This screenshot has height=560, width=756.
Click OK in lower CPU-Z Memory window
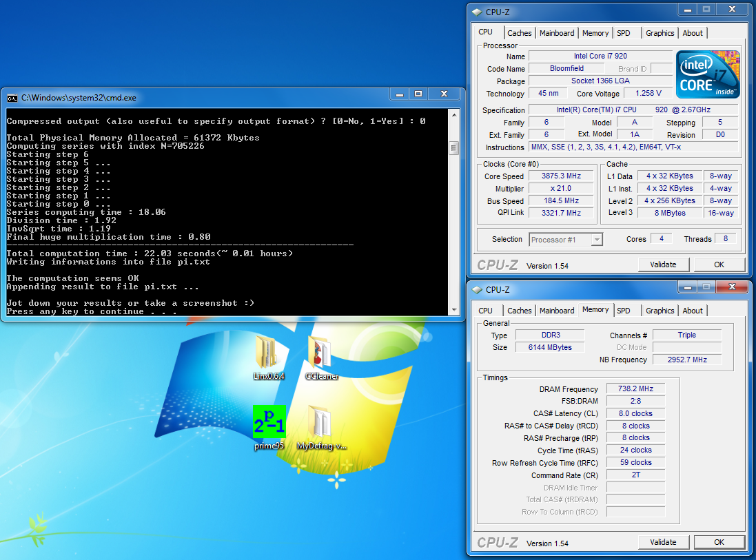[x=719, y=542]
